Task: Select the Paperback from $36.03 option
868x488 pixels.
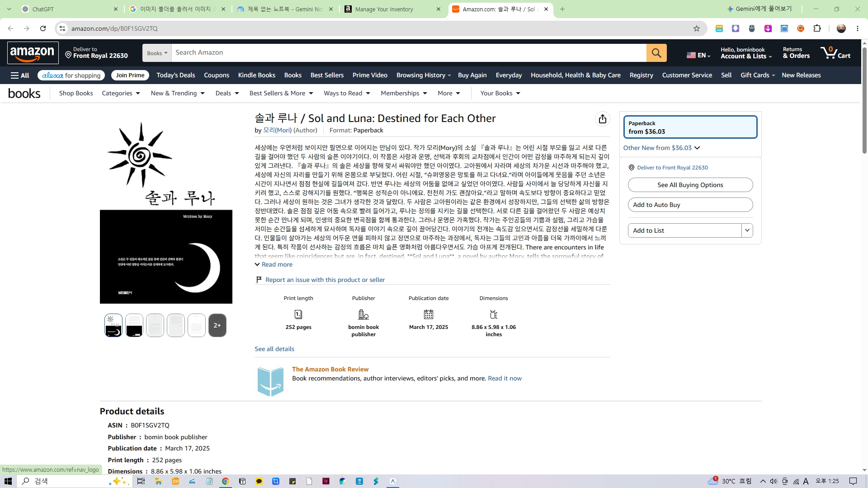Action: 690,127
